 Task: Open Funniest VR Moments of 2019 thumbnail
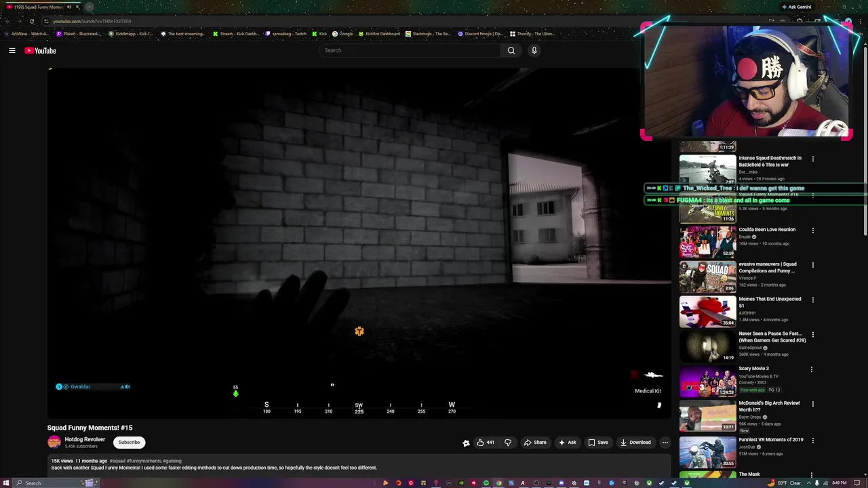pos(707,452)
